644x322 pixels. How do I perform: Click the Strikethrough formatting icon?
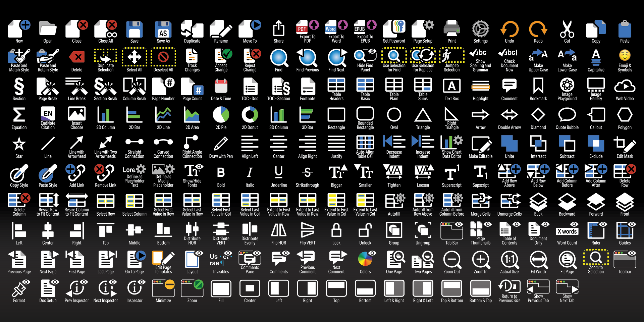click(308, 173)
